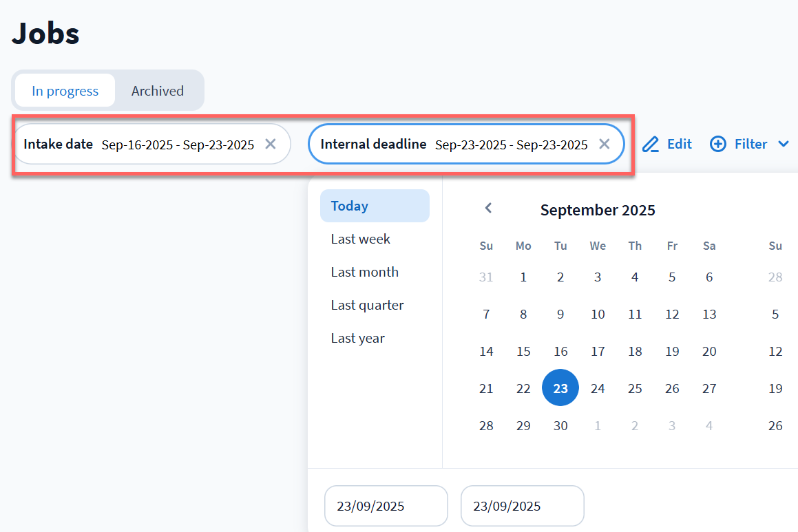Viewport: 798px width, 532px height.
Task: Select September 23 in the calendar
Action: click(x=560, y=388)
